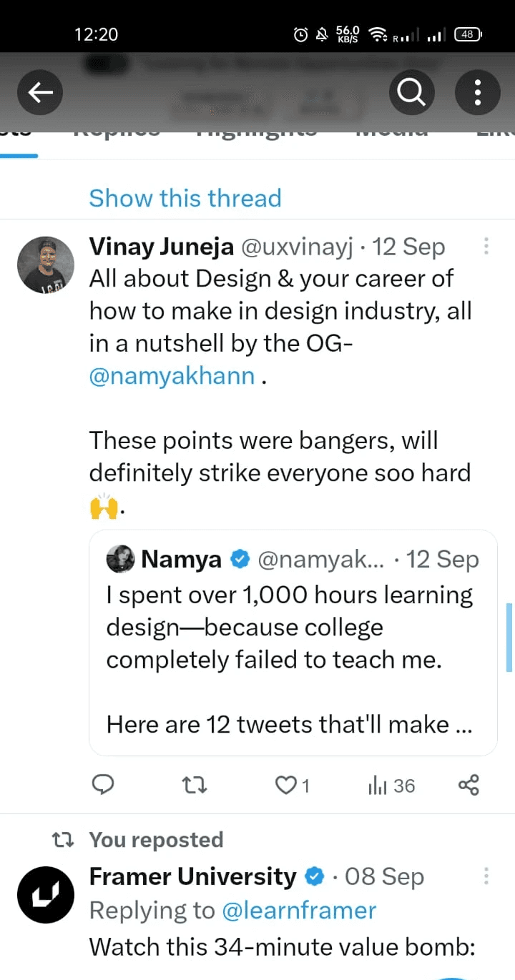The width and height of the screenshot is (515, 980).
Task: Switch to the Highlights tab
Action: click(x=257, y=134)
